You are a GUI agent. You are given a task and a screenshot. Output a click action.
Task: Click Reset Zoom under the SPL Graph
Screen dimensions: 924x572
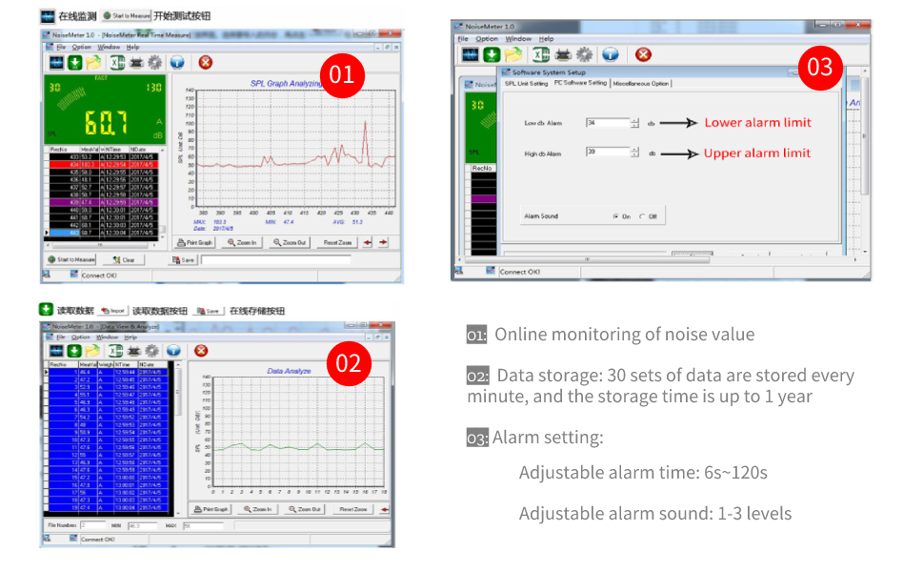coord(337,242)
